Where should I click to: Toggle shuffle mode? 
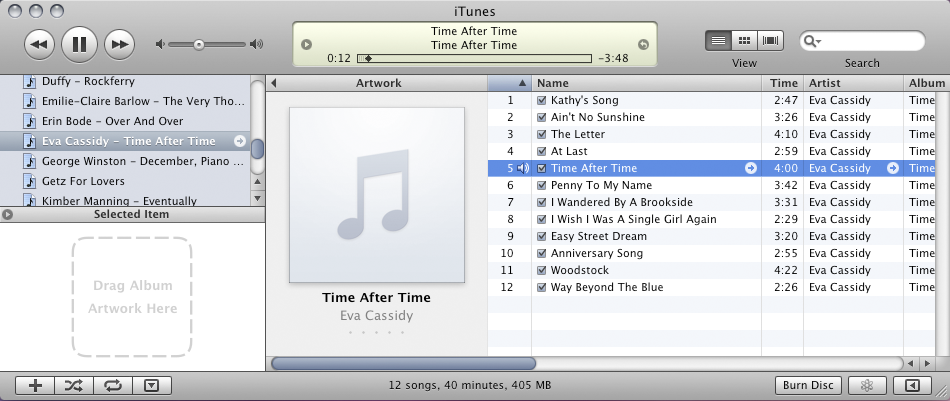point(74,385)
